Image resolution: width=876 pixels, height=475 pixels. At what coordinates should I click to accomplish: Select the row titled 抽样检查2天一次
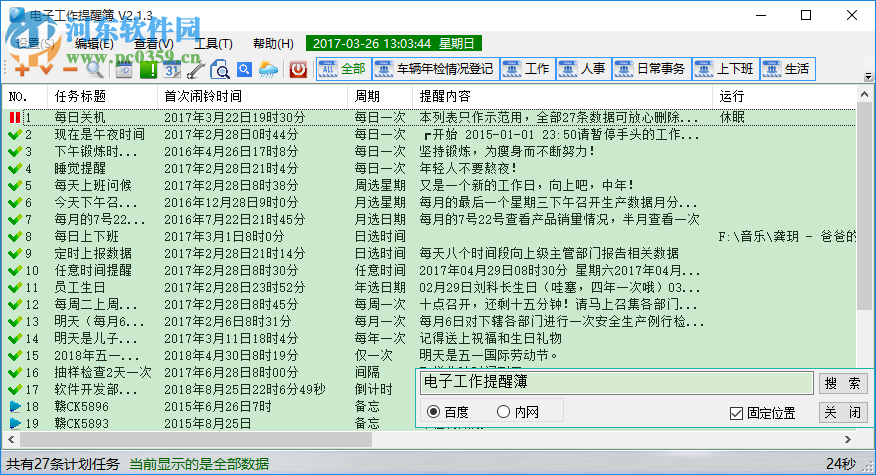210,373
